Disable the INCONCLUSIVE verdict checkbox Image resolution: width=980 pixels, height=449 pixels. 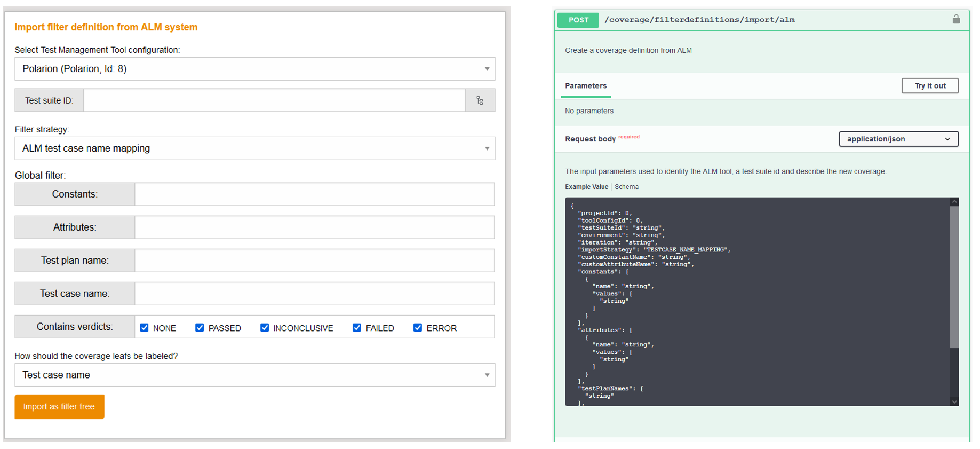(265, 328)
